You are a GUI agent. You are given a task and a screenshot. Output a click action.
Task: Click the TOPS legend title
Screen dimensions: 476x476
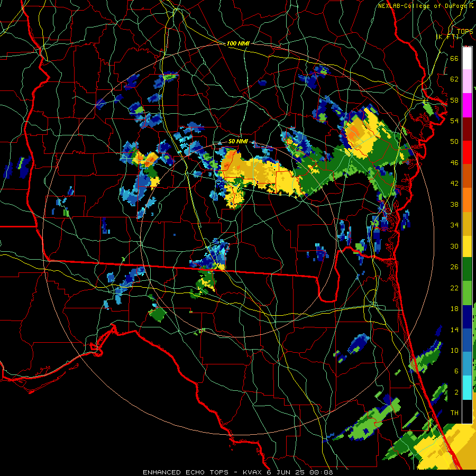(x=465, y=31)
